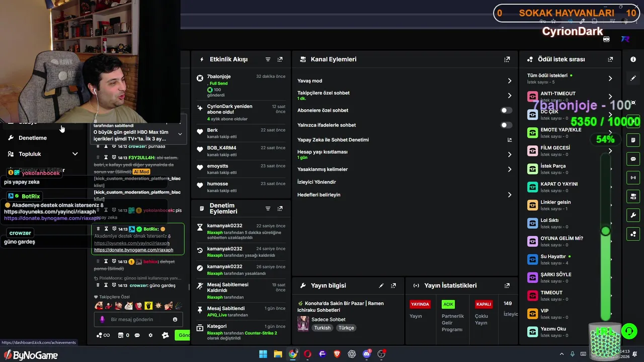The height and width of the screenshot is (362, 644).
Task: Open the wrench widget in right sidebar
Action: (x=633, y=215)
